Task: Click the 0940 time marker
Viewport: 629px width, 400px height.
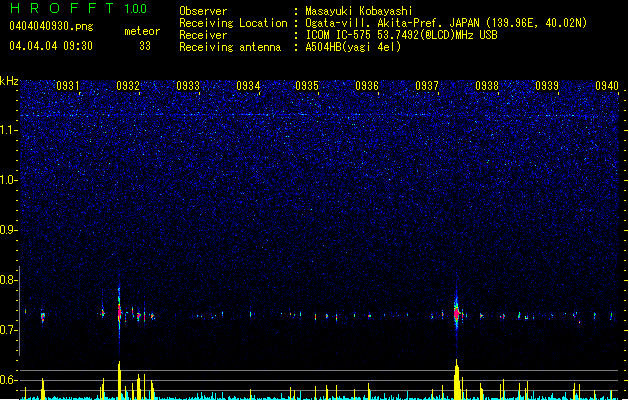Action: [x=607, y=86]
